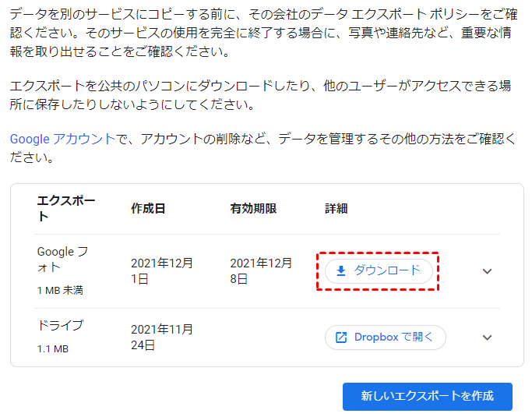Open the ドライブ export with Dropbox で開く
Screen dimensions: 532x417
pos(386,337)
